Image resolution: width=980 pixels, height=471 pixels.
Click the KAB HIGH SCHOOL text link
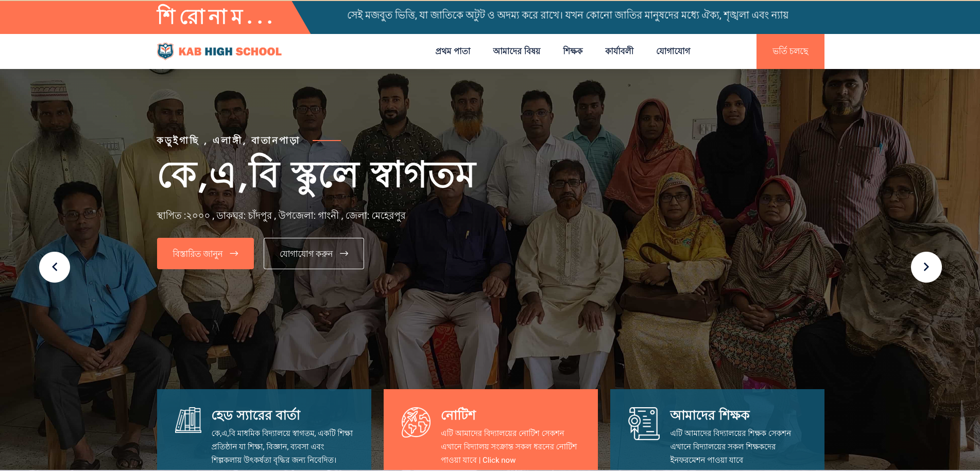230,51
